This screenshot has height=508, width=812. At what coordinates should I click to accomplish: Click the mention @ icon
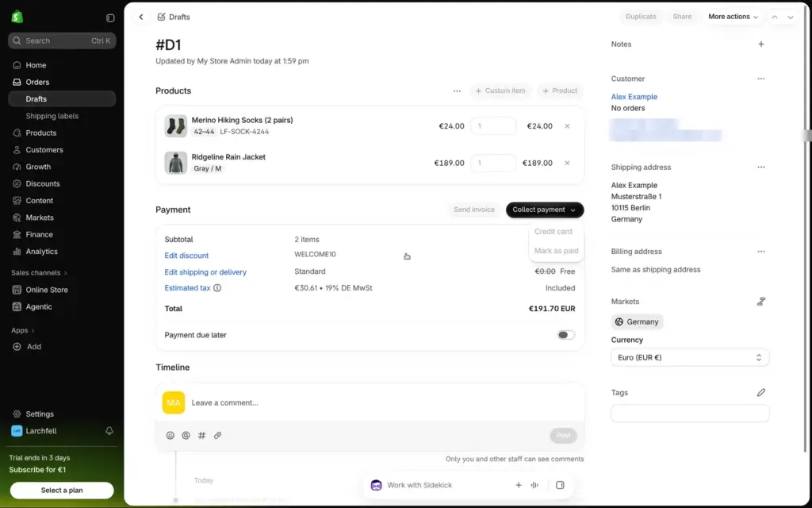(186, 436)
